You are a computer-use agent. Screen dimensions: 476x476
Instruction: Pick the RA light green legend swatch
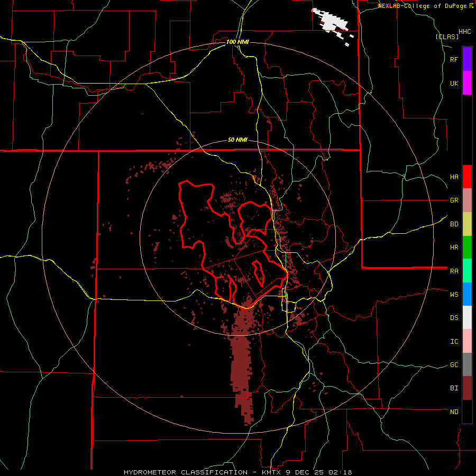click(x=467, y=271)
